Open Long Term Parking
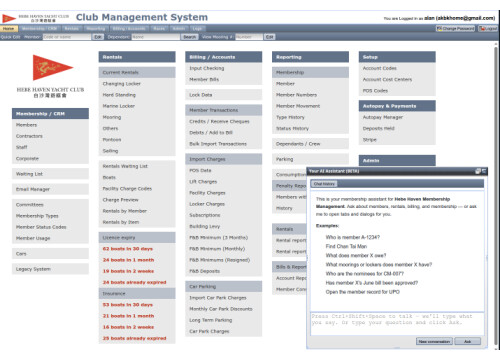Viewport: 500px width, 360px height. coord(211,320)
